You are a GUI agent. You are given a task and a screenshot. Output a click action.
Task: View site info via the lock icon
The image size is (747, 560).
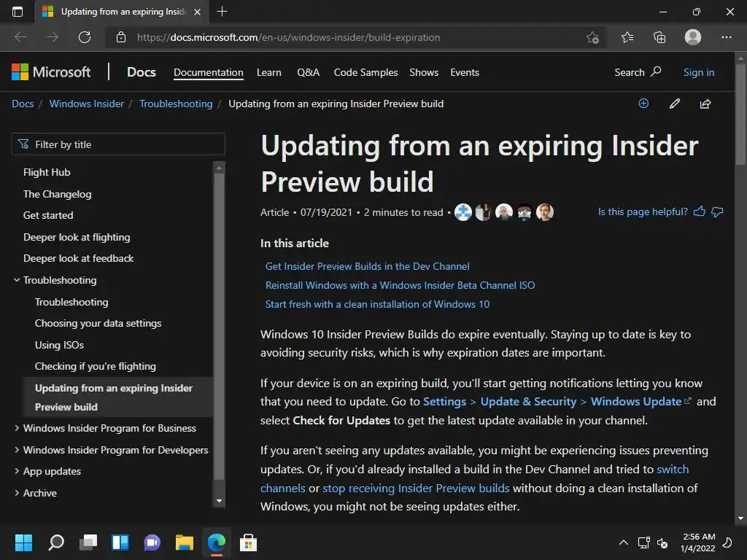121,37
